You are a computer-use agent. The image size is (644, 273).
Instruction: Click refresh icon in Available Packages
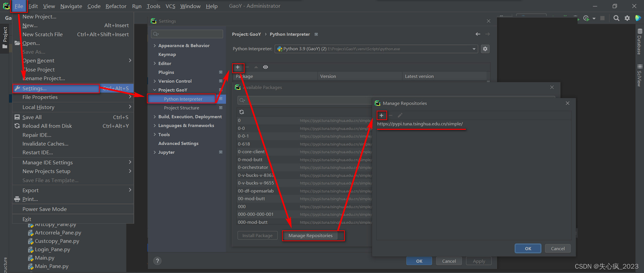[x=241, y=112]
